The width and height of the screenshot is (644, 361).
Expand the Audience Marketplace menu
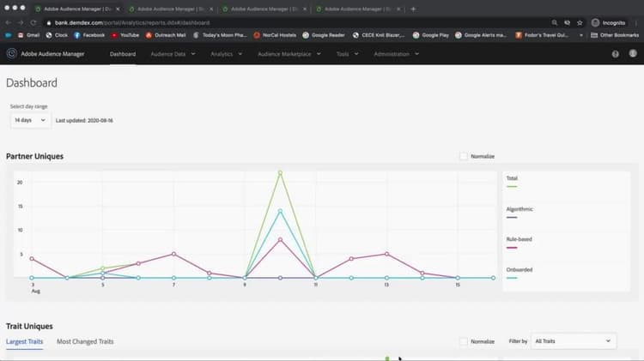pos(289,54)
